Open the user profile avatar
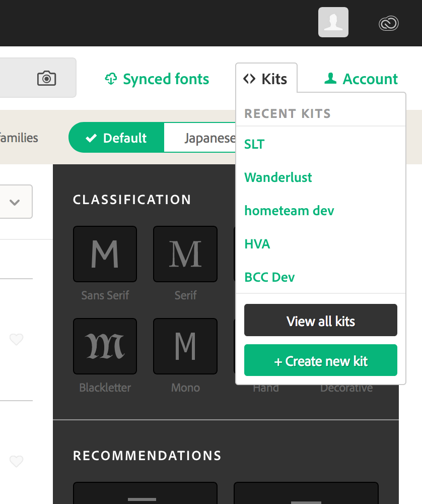 pos(333,22)
